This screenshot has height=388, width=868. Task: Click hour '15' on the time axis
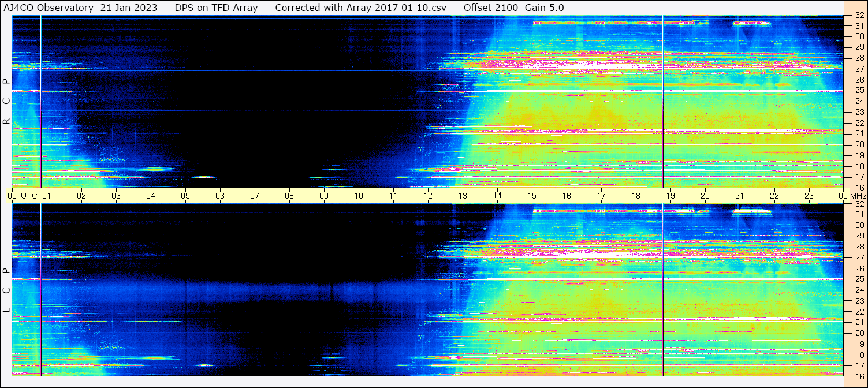(532, 196)
